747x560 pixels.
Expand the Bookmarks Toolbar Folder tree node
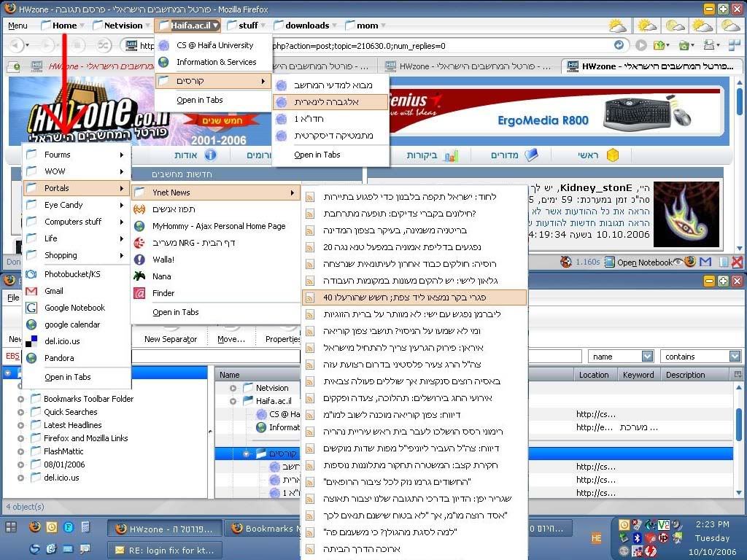[20, 399]
